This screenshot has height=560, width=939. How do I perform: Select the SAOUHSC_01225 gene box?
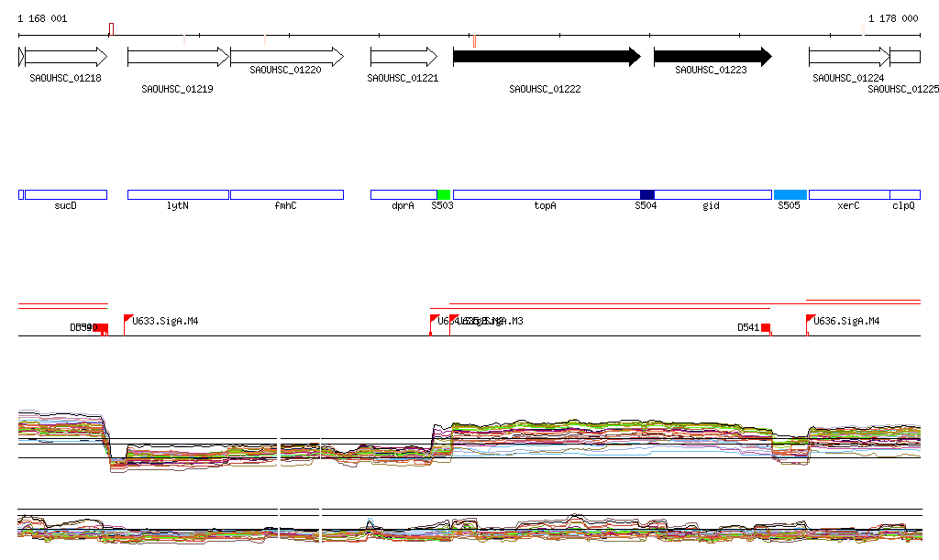tap(905, 57)
